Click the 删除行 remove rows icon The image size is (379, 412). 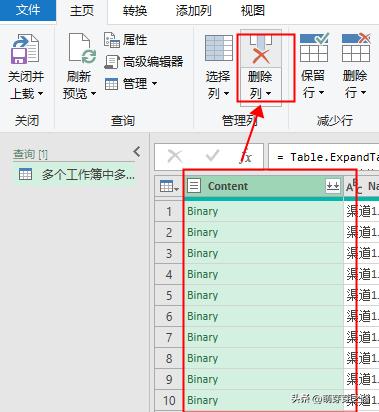(356, 48)
